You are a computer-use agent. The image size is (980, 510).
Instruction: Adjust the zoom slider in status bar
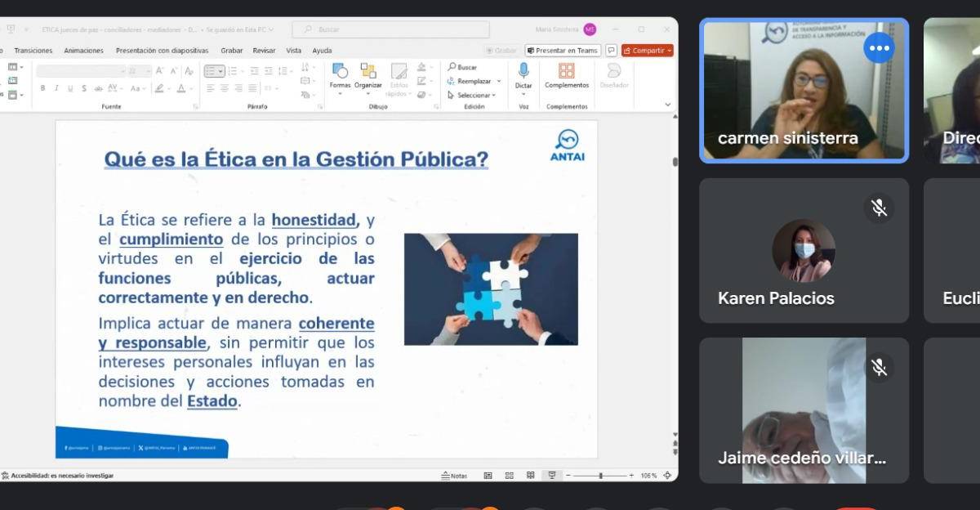click(601, 476)
